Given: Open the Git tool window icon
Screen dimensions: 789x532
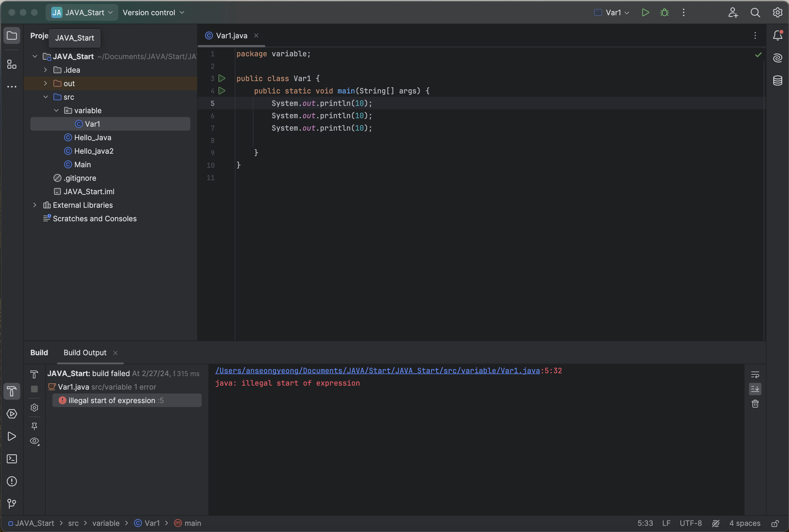Looking at the screenshot, I should (12, 504).
